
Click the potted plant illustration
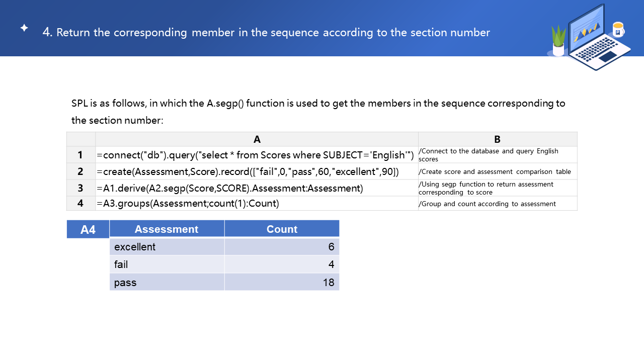pyautogui.click(x=558, y=41)
